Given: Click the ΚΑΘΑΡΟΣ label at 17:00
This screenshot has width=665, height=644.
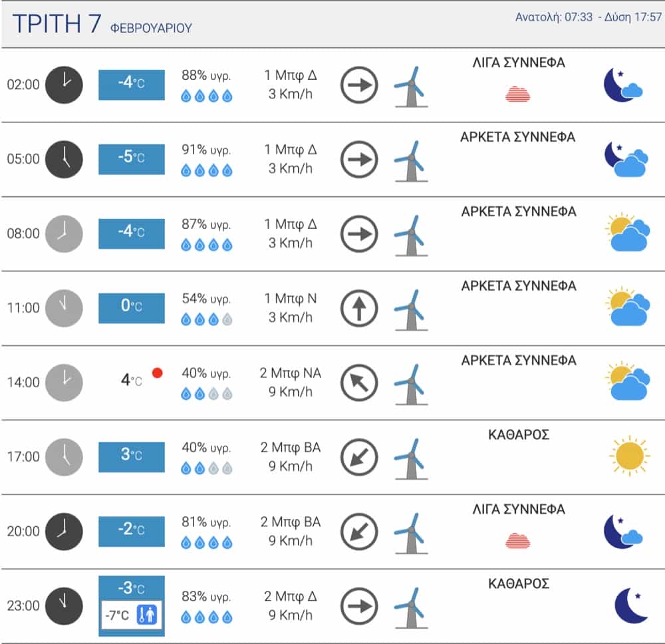Looking at the screenshot, I should (x=519, y=435).
